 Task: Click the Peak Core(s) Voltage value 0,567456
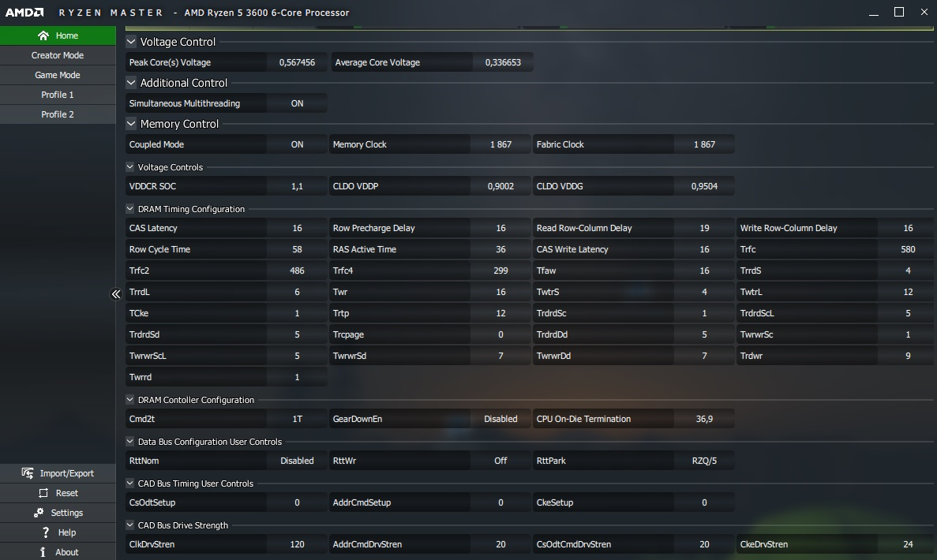pyautogui.click(x=297, y=62)
